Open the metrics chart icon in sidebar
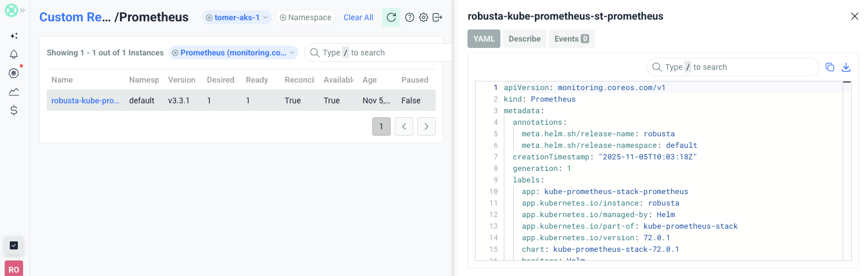This screenshot has width=868, height=276. (x=14, y=92)
